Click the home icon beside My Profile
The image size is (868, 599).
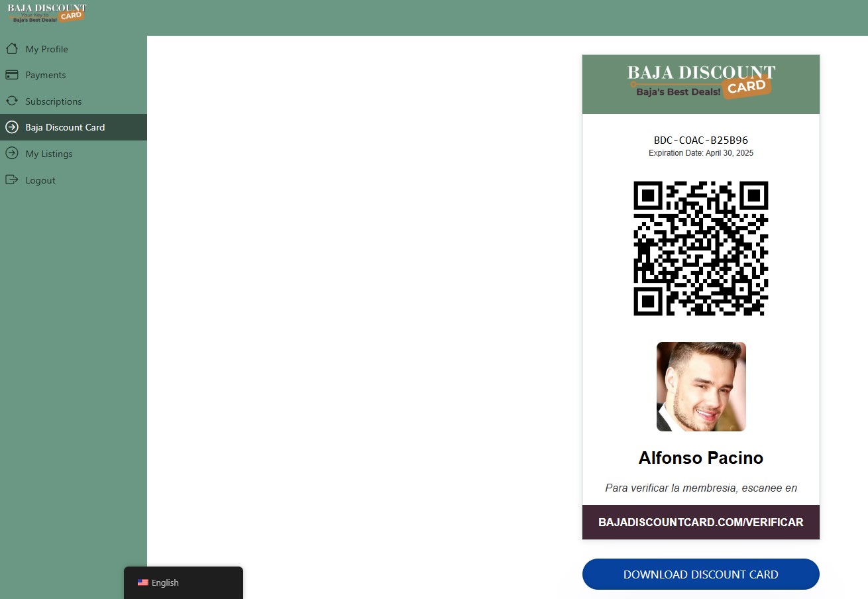tap(11, 48)
